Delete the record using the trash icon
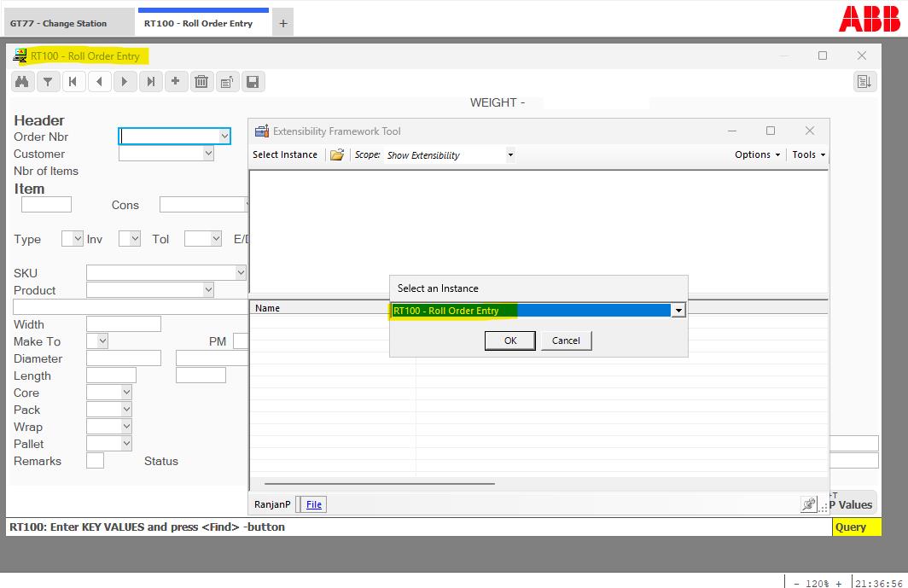The width and height of the screenshot is (908, 588). tap(201, 81)
